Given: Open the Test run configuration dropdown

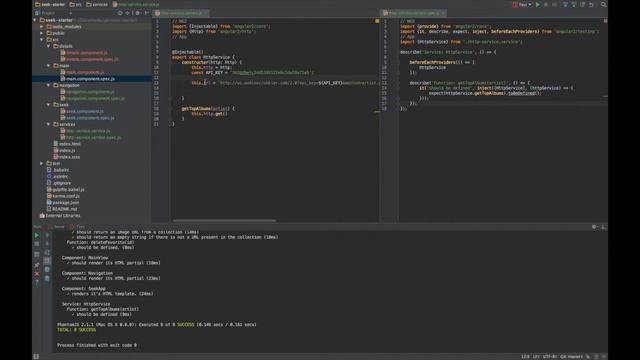Looking at the screenshot, I should point(522,4).
